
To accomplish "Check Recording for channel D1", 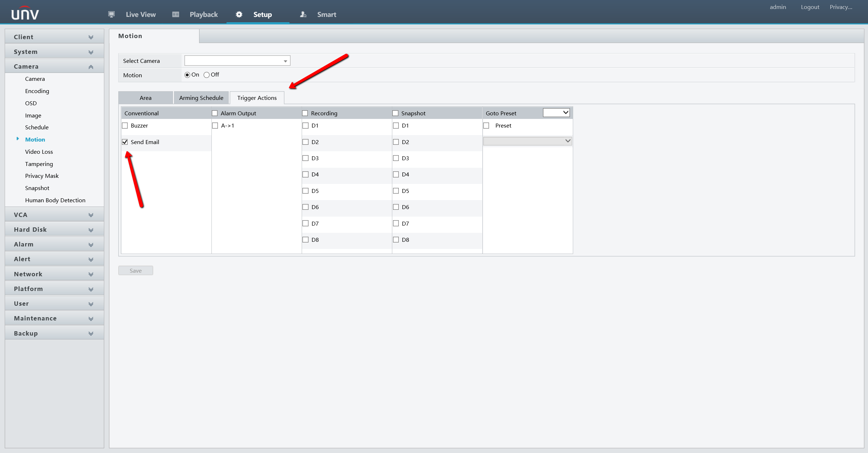I will [x=306, y=126].
